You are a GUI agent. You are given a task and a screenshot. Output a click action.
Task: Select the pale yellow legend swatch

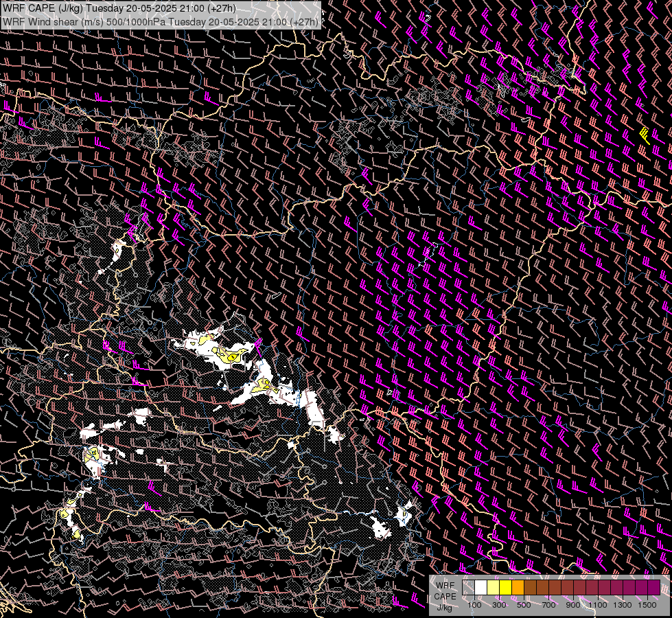494,588
